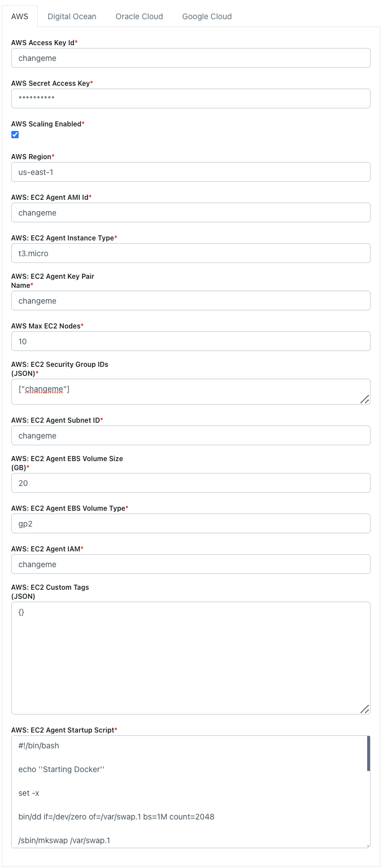Click the EC2 Agent Instance Type field

click(x=190, y=253)
